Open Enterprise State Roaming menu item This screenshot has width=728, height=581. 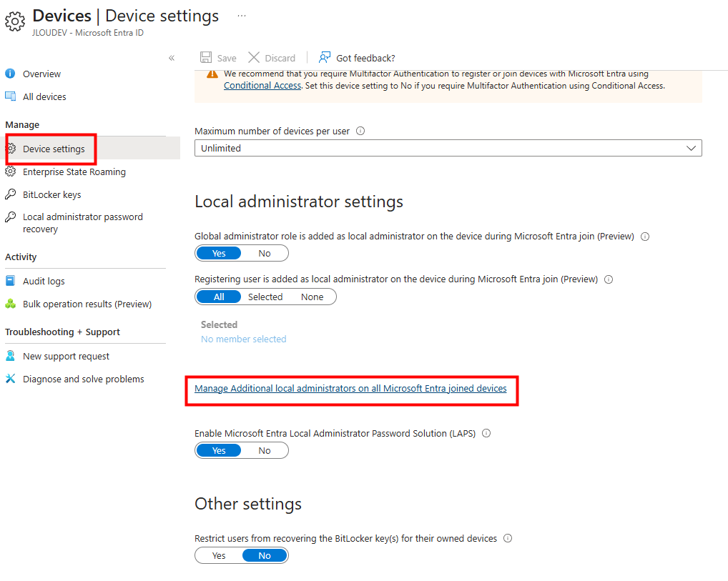pos(74,172)
